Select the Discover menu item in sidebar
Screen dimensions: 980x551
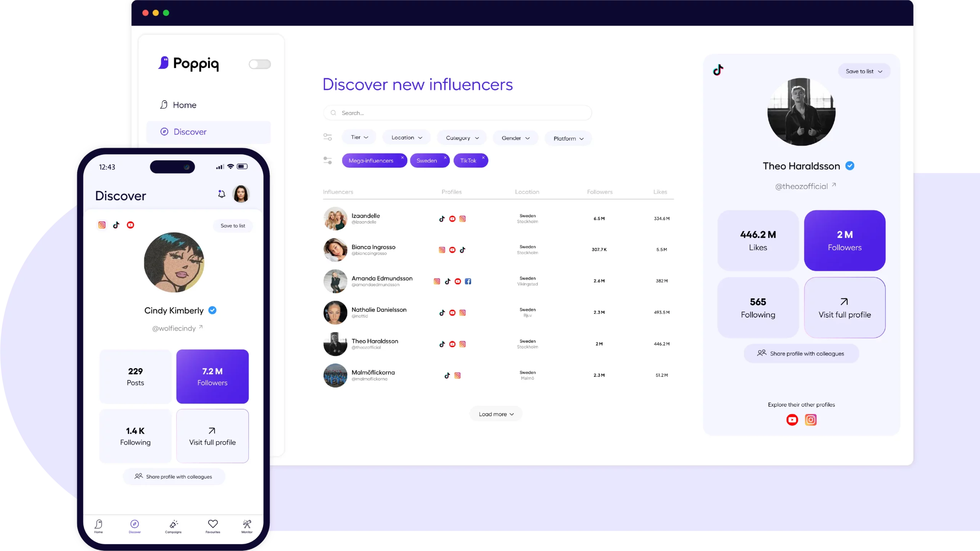[x=190, y=132]
